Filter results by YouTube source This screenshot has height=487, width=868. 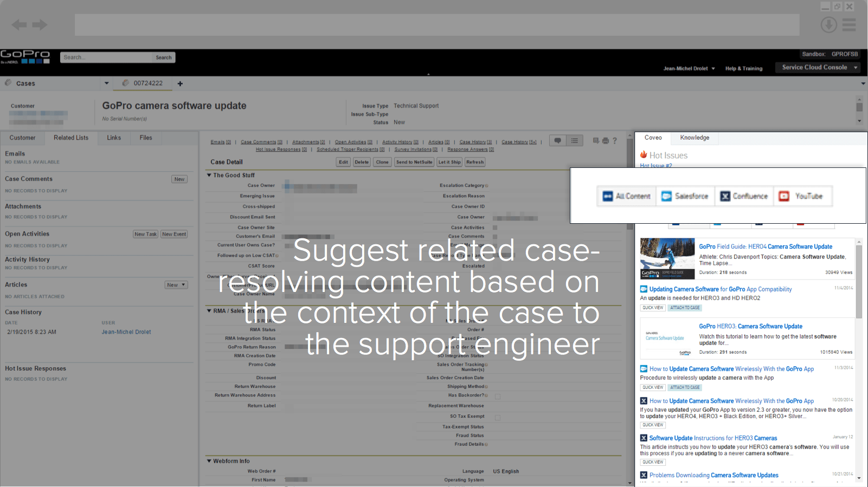802,196
